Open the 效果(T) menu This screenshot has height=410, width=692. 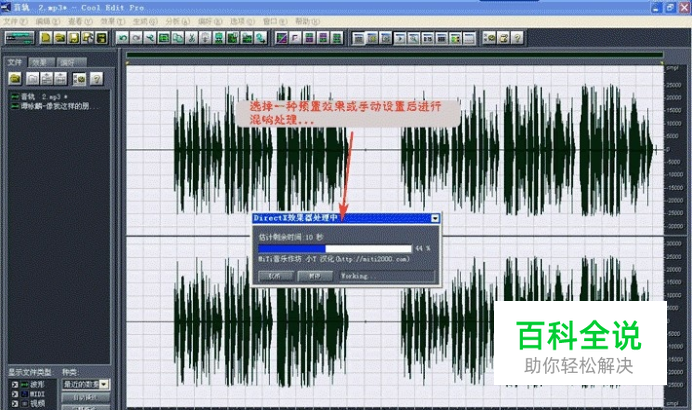tap(113, 21)
